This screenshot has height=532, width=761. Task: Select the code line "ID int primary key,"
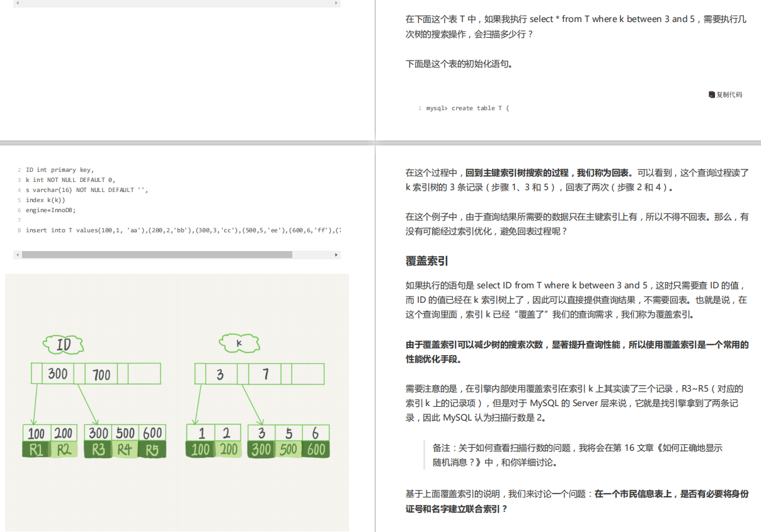point(60,170)
